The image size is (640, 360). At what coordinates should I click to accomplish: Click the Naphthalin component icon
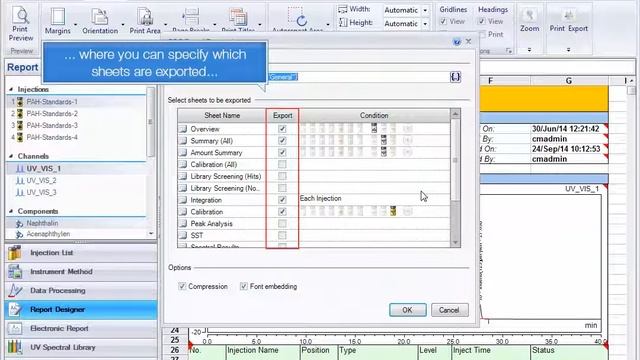pyautogui.click(x=19, y=223)
